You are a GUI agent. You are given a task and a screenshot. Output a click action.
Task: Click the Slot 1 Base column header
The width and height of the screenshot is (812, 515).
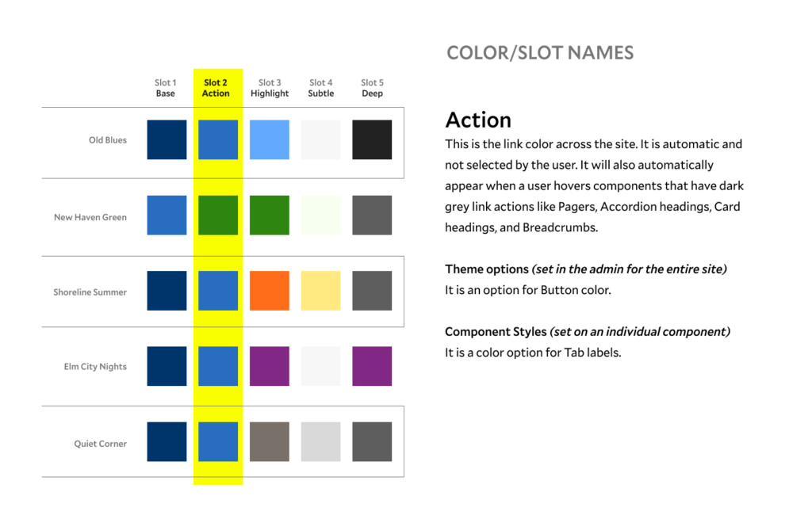click(166, 88)
